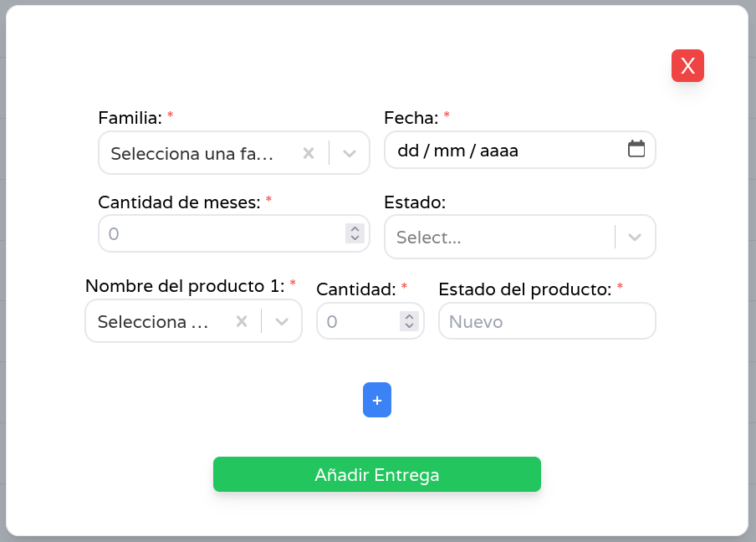Clear the Familia selection with x icon
The width and height of the screenshot is (756, 542).
309,153
